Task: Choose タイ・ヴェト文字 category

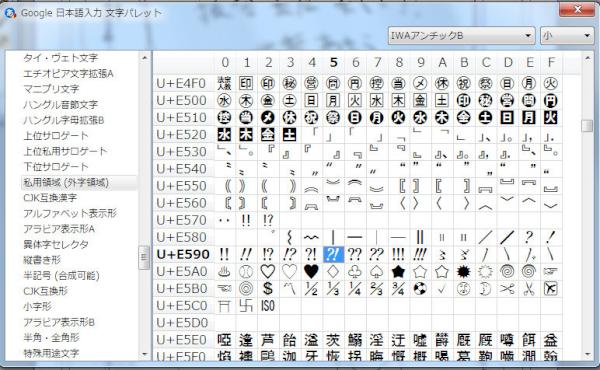Action: (61, 58)
